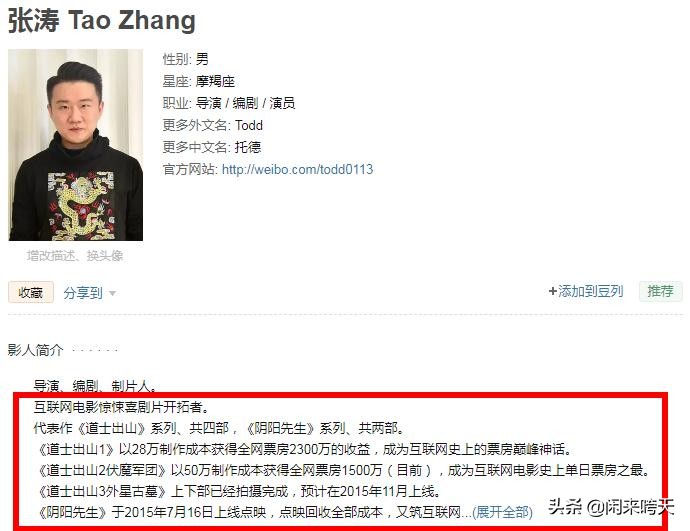Click the 编剧 occupation text
690x531 pixels.
point(245,103)
